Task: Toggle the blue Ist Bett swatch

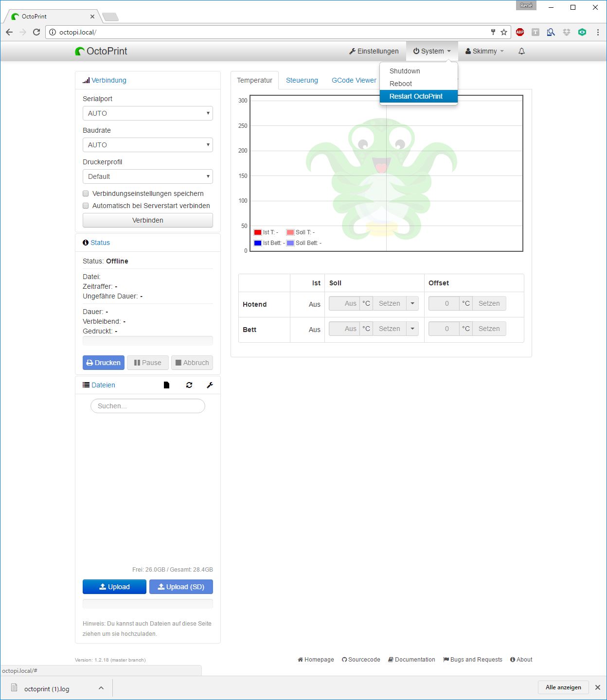Action: coord(258,243)
